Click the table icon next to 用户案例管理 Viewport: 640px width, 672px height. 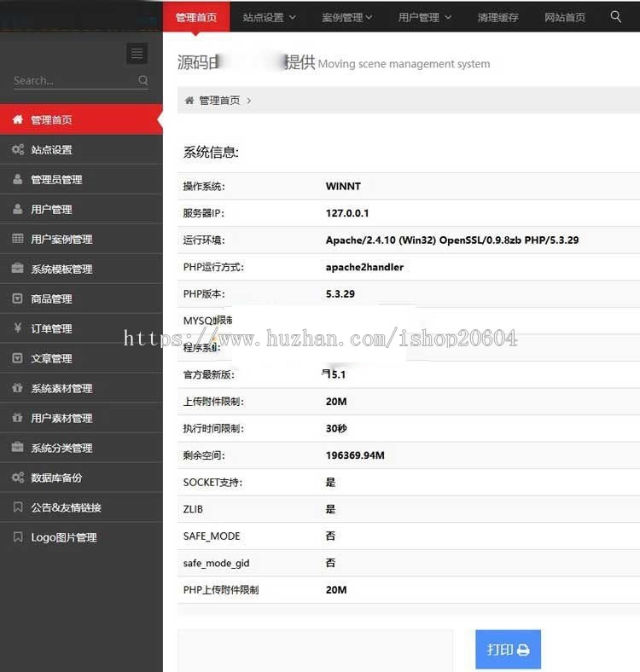[x=18, y=239]
